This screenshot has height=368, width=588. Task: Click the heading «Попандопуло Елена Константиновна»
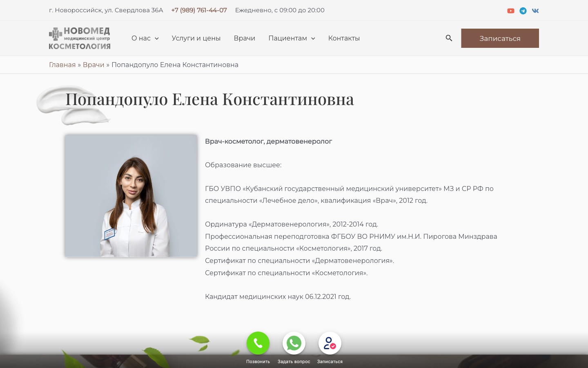tap(209, 99)
